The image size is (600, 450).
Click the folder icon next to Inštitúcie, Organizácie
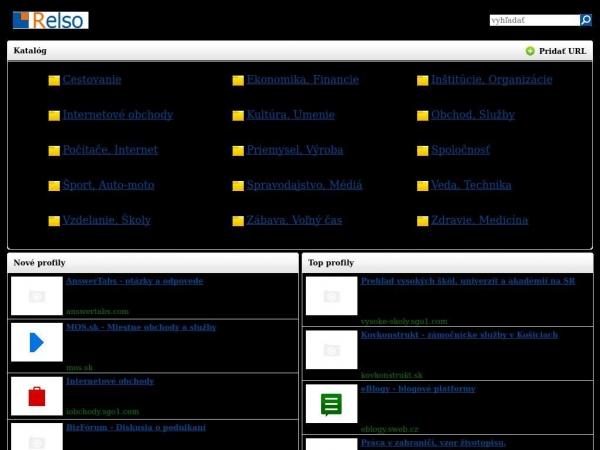tap(422, 80)
